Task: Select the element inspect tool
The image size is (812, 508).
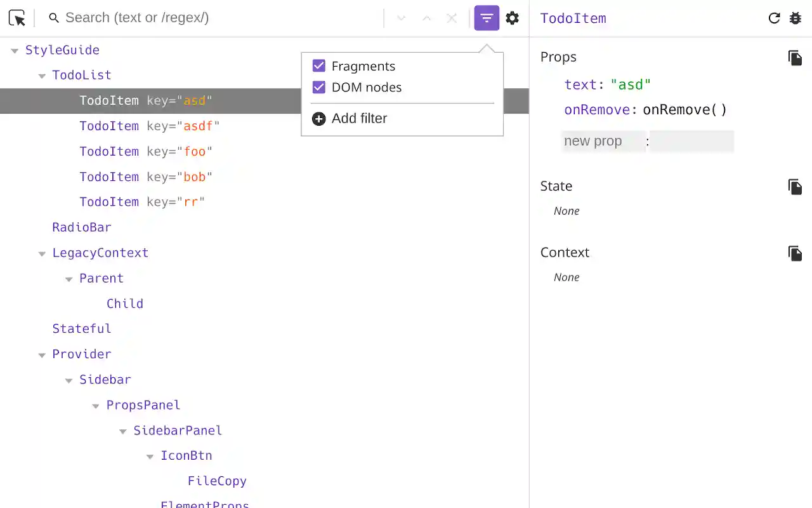Action: click(x=16, y=18)
